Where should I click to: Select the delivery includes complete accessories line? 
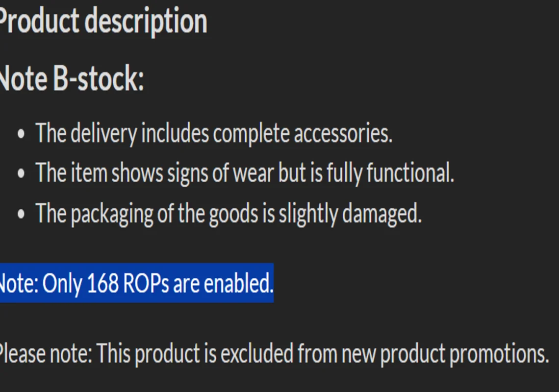(x=214, y=134)
